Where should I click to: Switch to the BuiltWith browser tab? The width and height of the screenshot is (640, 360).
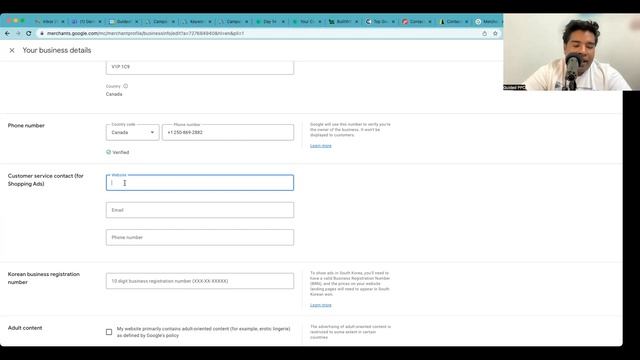(343, 21)
